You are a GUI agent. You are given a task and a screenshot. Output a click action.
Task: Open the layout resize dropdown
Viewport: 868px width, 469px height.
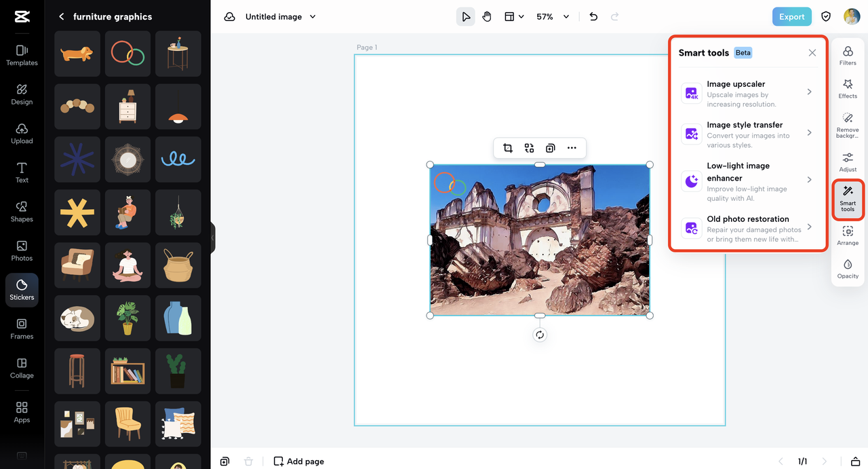tap(514, 16)
